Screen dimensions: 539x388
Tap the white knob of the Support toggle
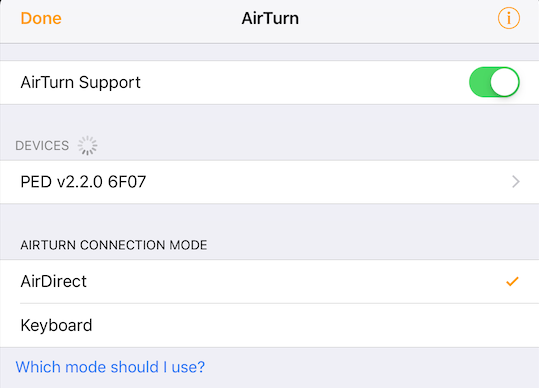[x=504, y=82]
